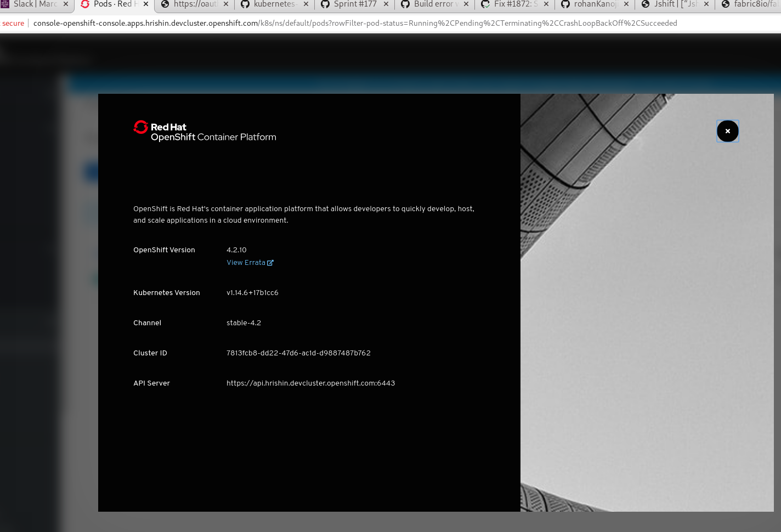
Task: Click the secure indicator in the address bar
Action: pos(13,23)
